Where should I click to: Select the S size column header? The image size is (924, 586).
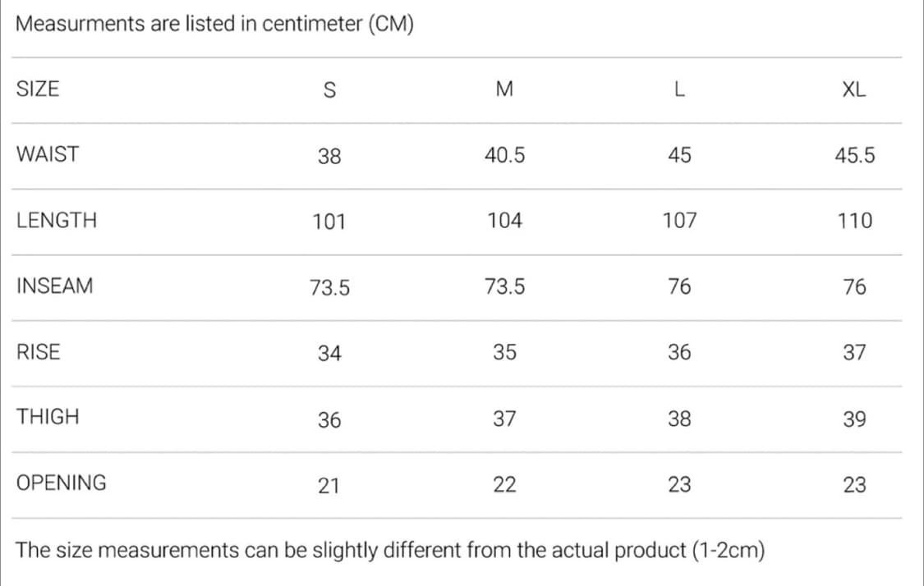[x=329, y=90]
